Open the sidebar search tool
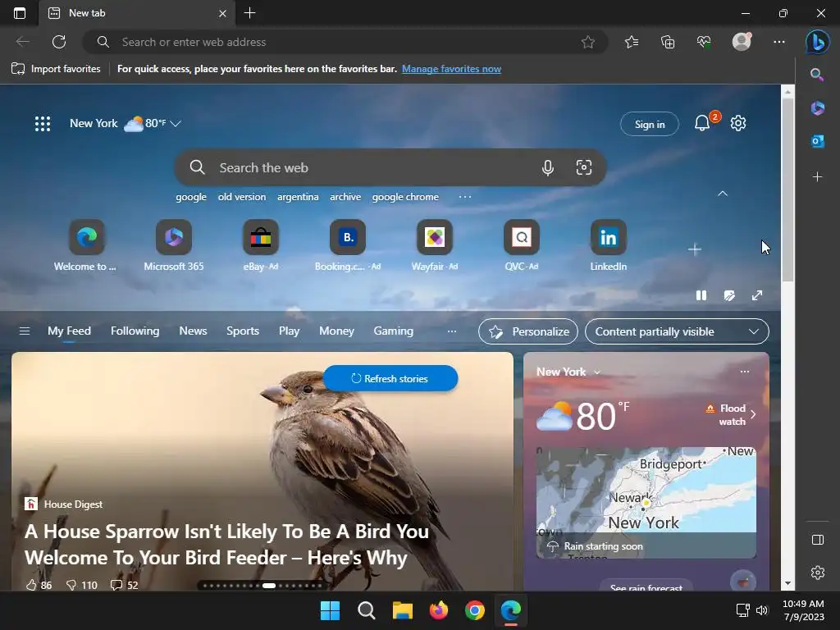 (817, 75)
